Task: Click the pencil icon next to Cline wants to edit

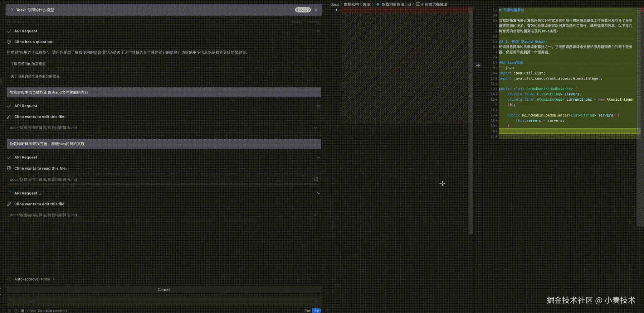Action: pos(9,117)
